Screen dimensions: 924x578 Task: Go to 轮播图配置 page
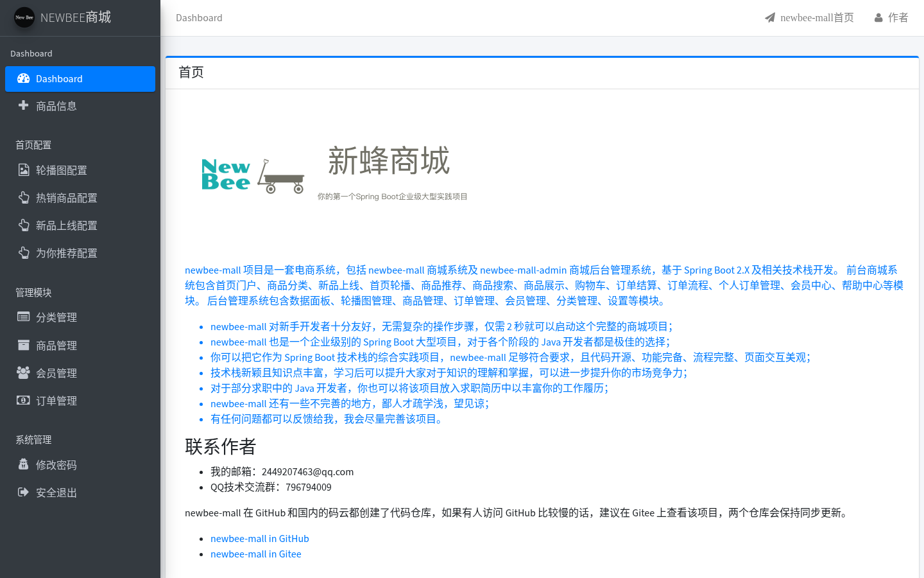coord(80,170)
